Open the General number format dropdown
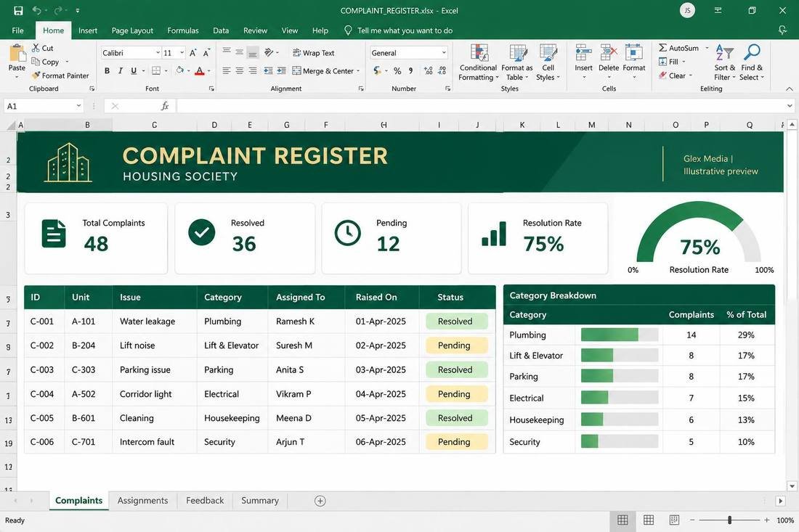 [444, 53]
